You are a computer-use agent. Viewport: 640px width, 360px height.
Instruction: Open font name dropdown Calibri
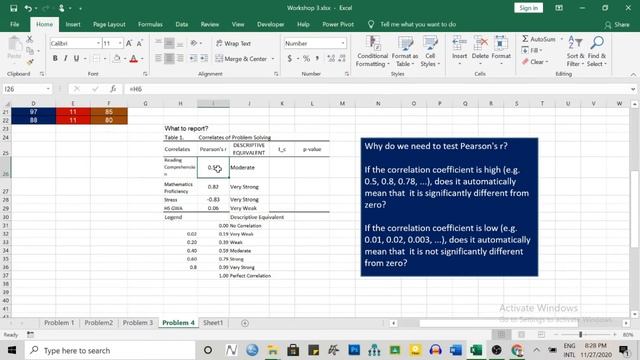[x=98, y=43]
